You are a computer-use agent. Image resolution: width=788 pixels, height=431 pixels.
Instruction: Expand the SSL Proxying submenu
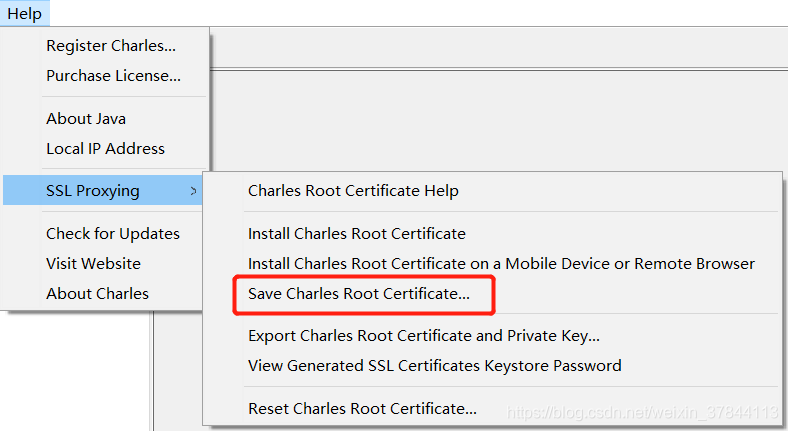[x=103, y=190]
